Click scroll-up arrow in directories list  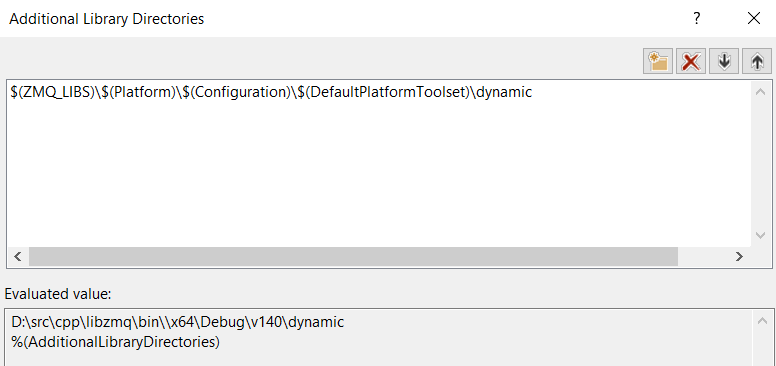761,92
